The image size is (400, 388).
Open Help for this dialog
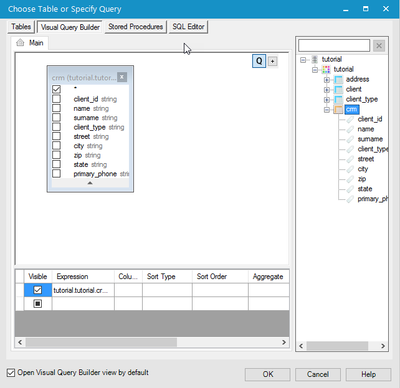[368, 374]
